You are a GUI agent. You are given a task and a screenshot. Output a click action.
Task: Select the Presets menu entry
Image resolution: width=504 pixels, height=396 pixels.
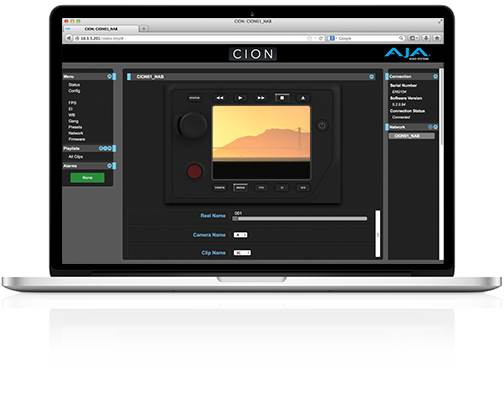(x=75, y=127)
